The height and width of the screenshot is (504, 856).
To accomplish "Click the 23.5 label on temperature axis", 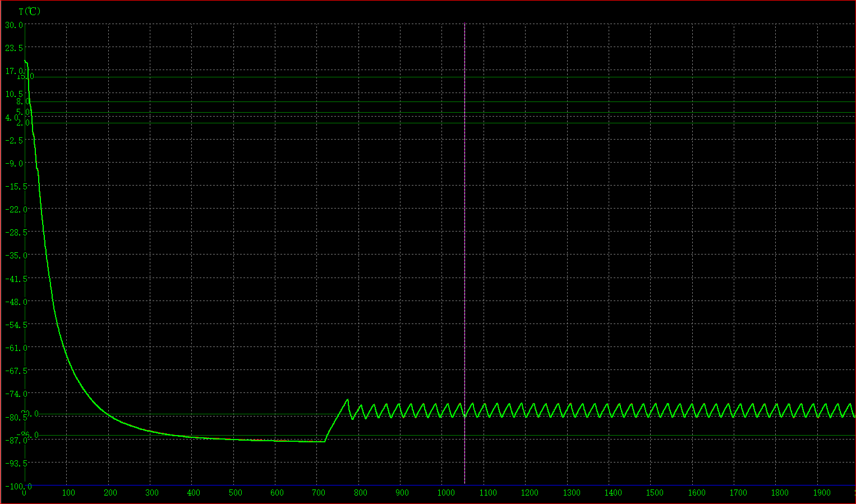I will click(13, 48).
